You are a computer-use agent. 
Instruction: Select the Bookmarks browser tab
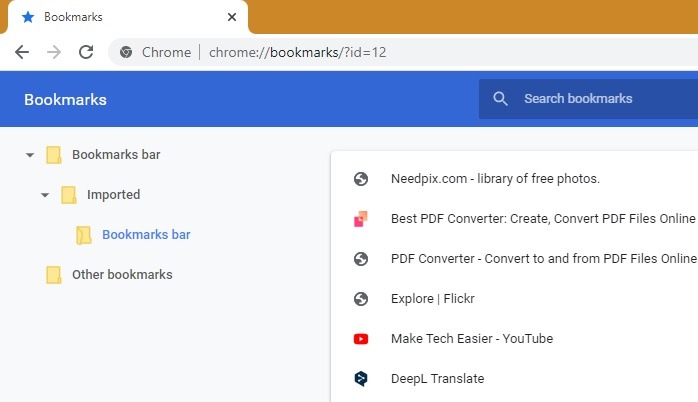(128, 17)
